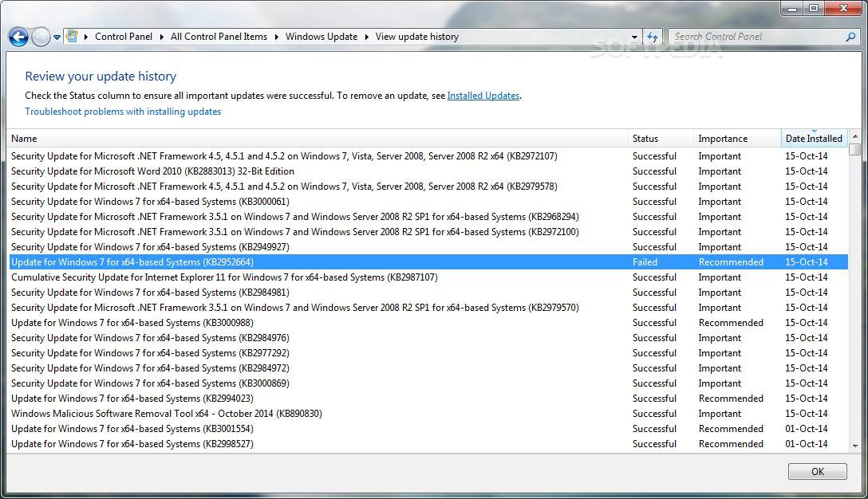Select the Malicious Software Removal Tool entry
The image size is (868, 499).
[167, 414]
